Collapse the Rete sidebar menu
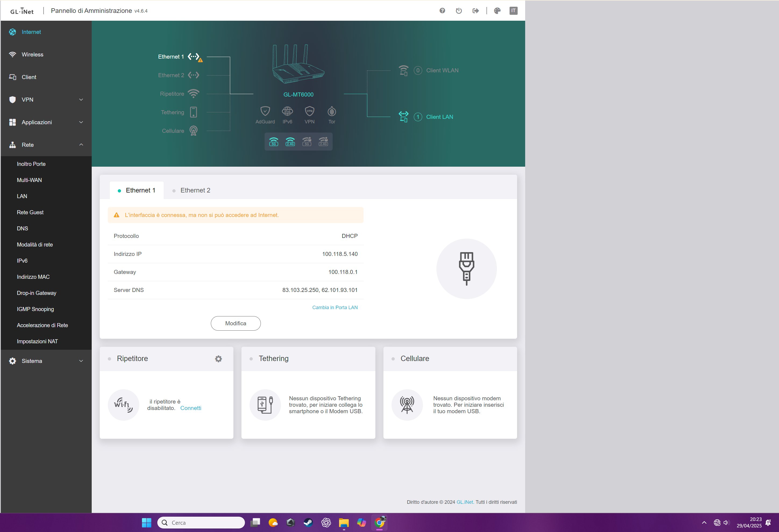Screen dimensions: 779x532 click(x=46, y=145)
